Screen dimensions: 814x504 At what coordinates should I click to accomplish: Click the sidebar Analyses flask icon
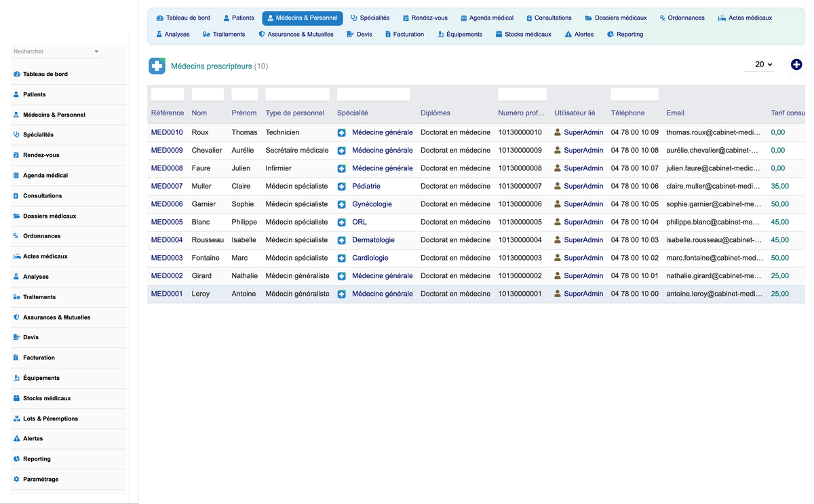[x=17, y=277]
